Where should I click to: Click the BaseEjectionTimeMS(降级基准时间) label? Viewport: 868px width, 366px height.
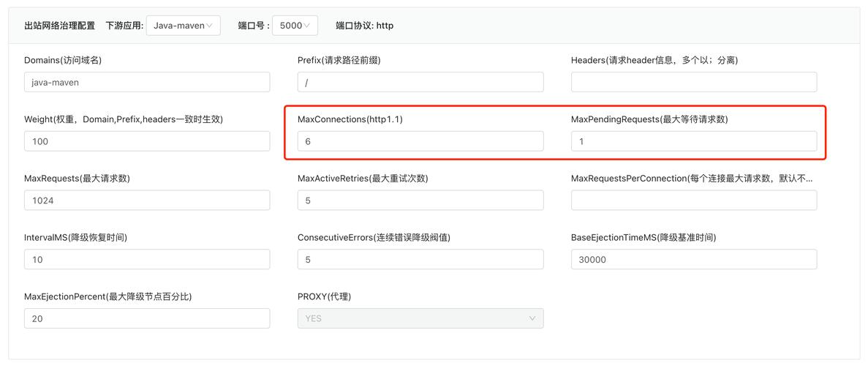point(644,238)
